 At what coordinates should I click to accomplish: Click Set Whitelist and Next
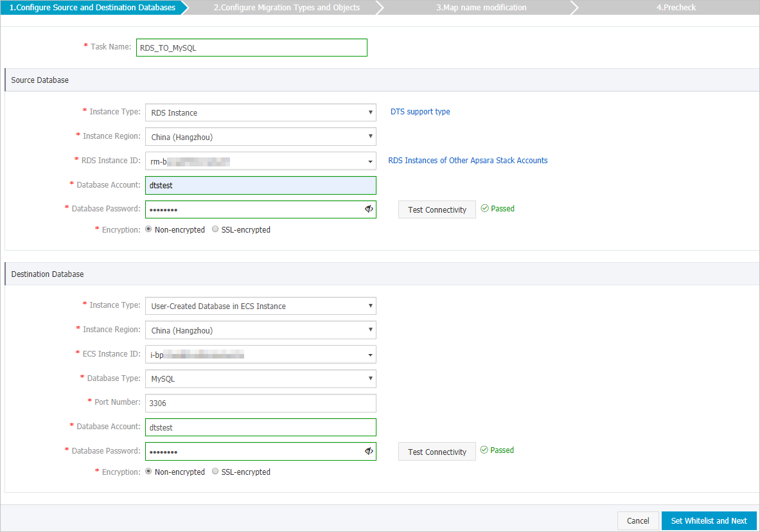709,520
